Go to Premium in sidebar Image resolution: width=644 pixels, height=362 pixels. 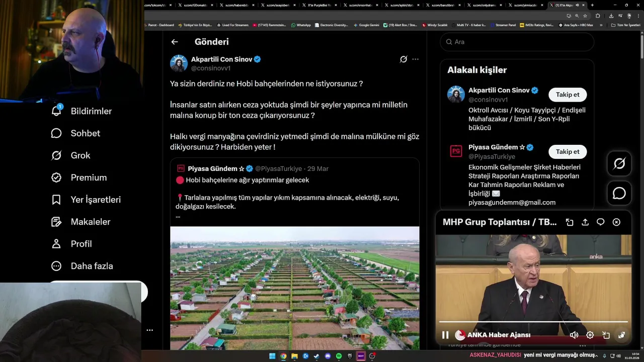pyautogui.click(x=79, y=177)
